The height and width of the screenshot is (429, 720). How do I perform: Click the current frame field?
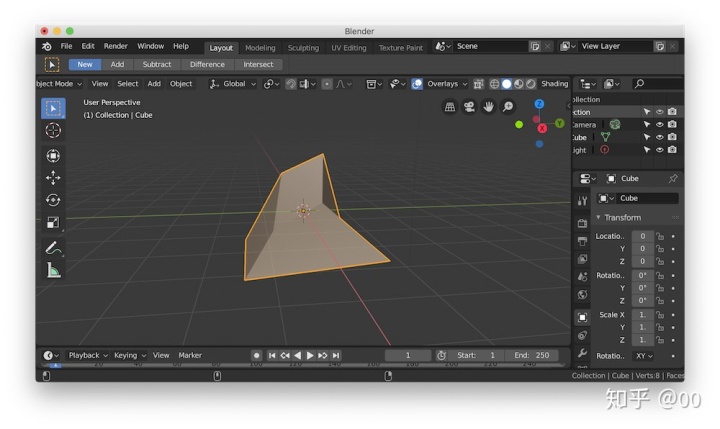point(407,356)
